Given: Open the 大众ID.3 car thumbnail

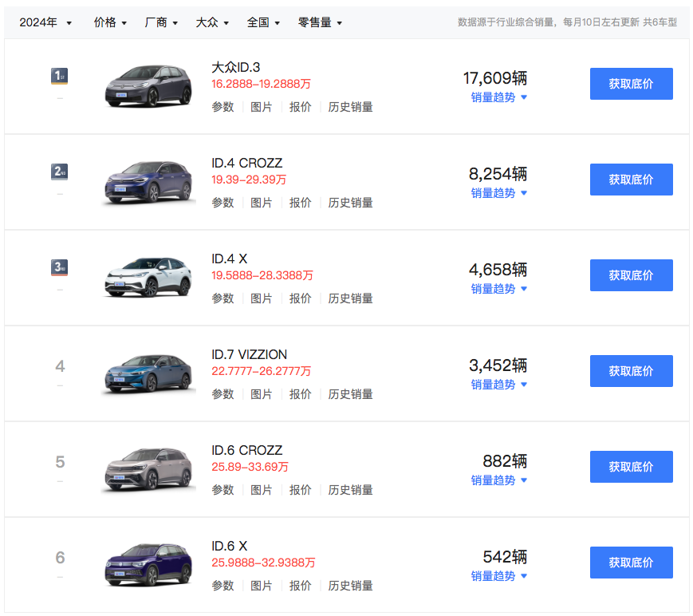Looking at the screenshot, I should 148,86.
